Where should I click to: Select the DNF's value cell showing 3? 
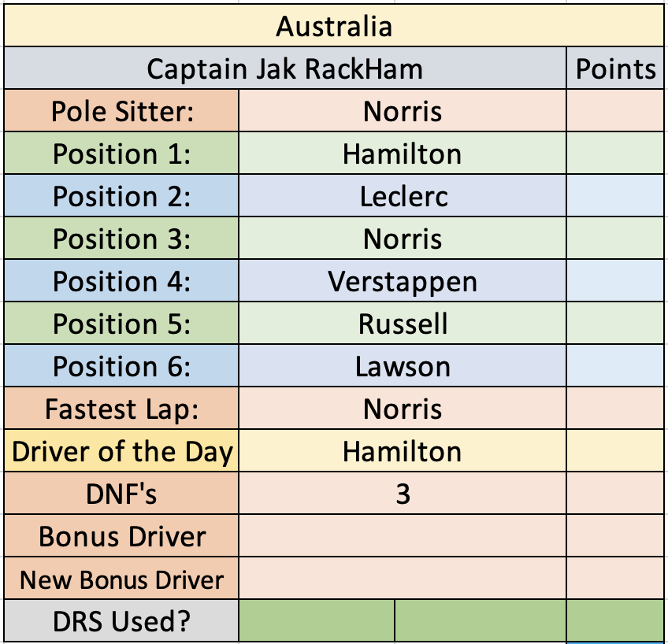403,494
